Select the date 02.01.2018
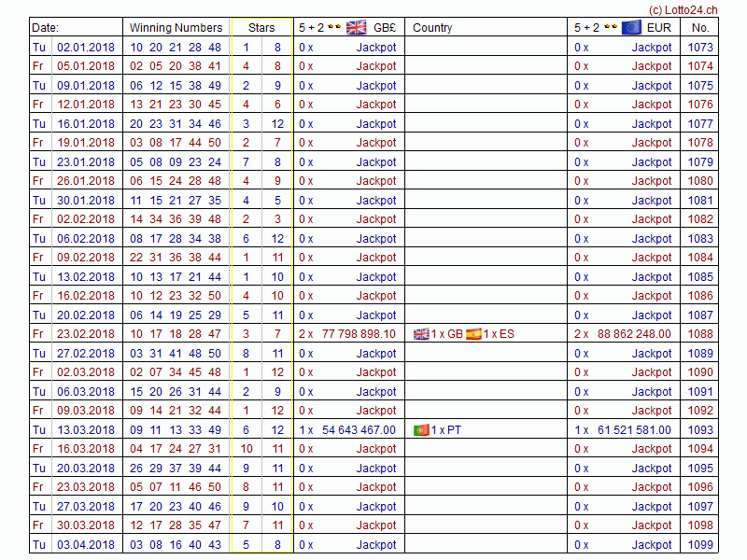This screenshot has height=560, width=747. coord(86,47)
